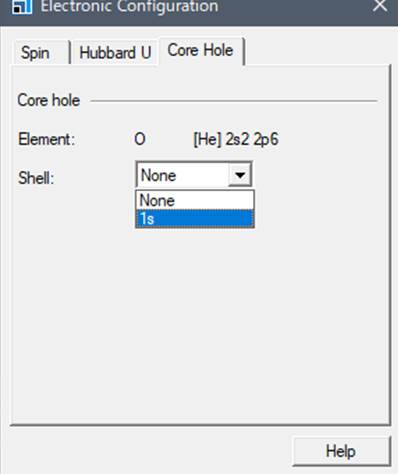Select the Core Hole tab
This screenshot has height=474, width=398.
pos(201,51)
